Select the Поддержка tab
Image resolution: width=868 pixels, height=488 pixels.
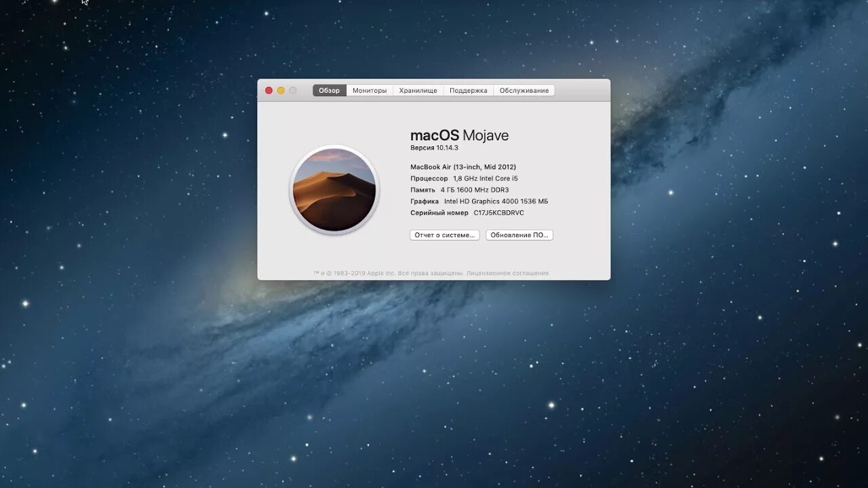[x=468, y=90]
